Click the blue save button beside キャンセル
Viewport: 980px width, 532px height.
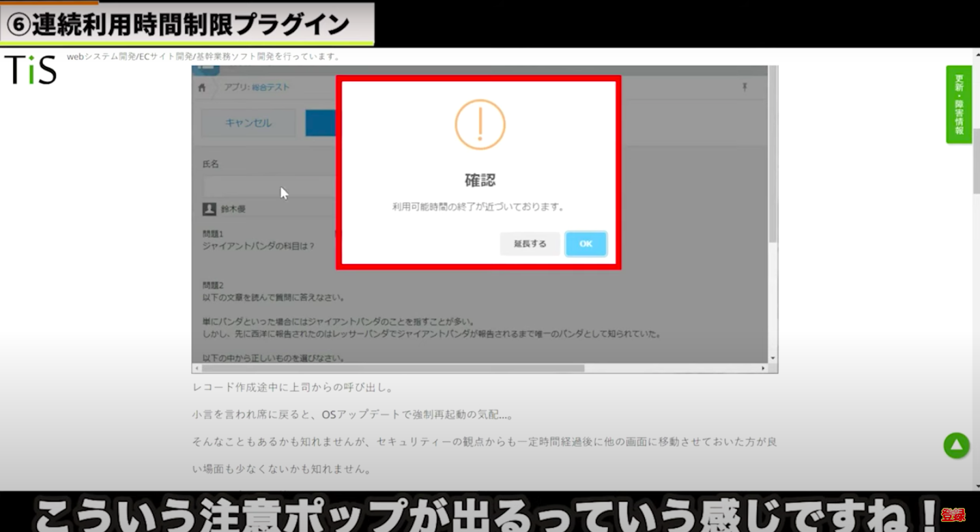[321, 123]
